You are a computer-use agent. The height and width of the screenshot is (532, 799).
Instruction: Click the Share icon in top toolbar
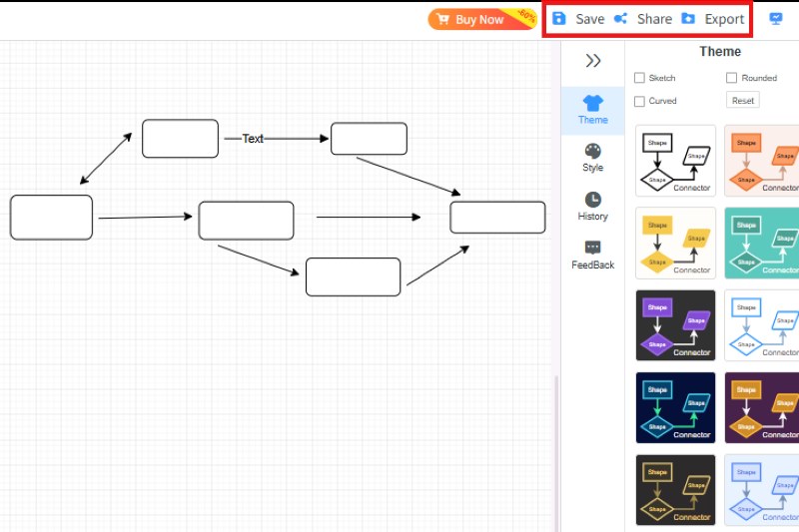pos(621,19)
